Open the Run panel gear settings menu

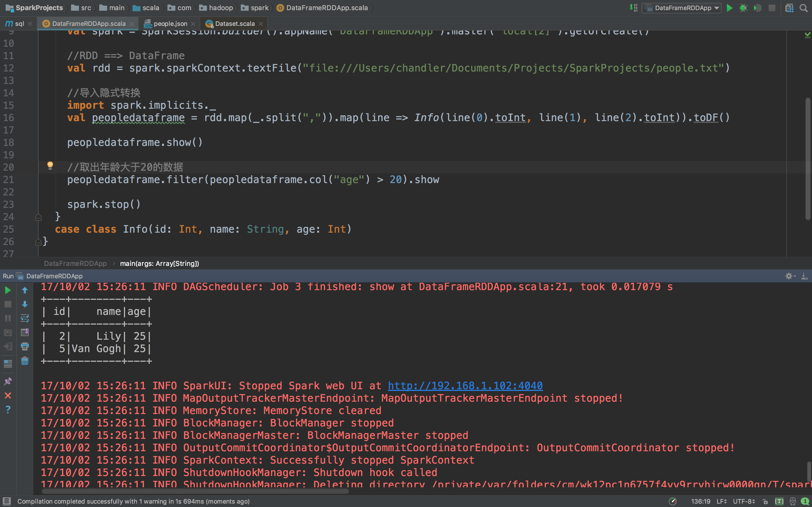pyautogui.click(x=789, y=276)
